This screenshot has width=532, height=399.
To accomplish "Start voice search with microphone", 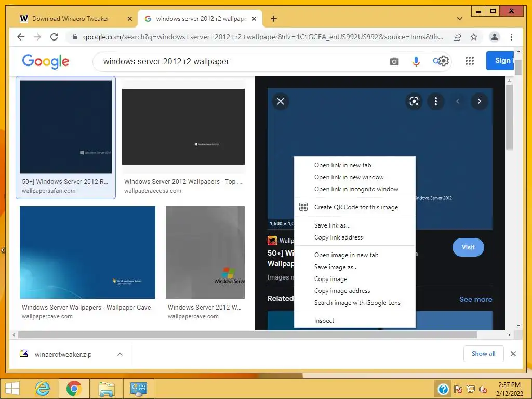I will [416, 61].
